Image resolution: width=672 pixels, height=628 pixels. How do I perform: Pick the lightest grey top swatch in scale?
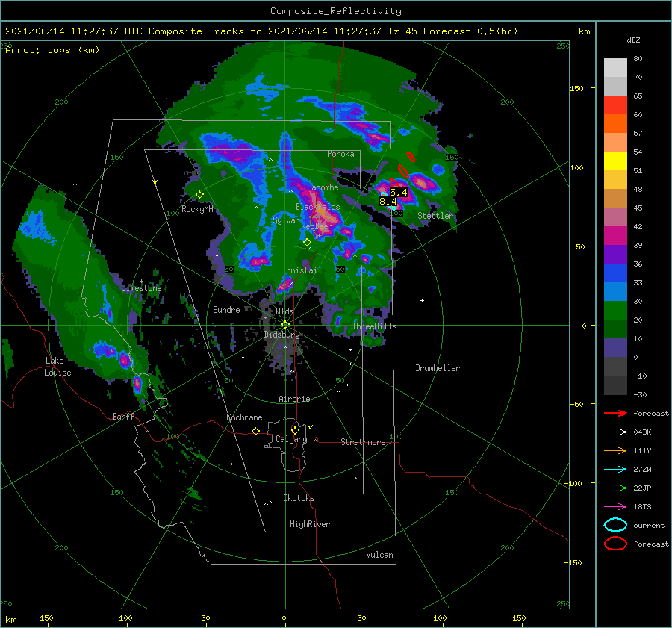pos(615,68)
